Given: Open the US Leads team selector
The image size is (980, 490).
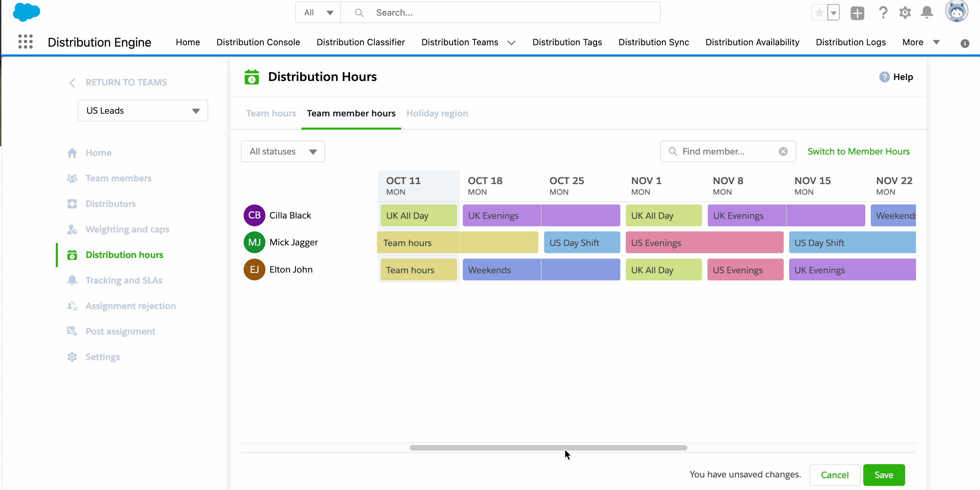Looking at the screenshot, I should tap(143, 111).
